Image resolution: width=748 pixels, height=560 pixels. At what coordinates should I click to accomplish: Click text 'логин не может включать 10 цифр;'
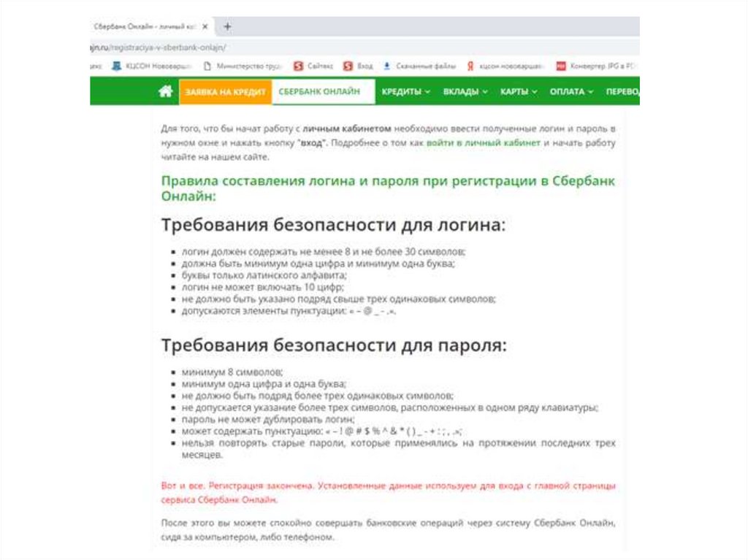pos(263,287)
